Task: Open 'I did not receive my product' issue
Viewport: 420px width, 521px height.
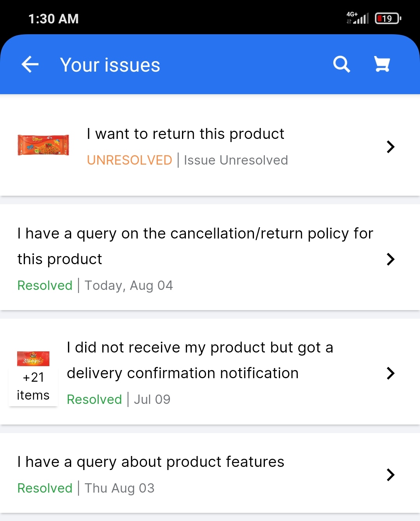Action: pos(200,360)
